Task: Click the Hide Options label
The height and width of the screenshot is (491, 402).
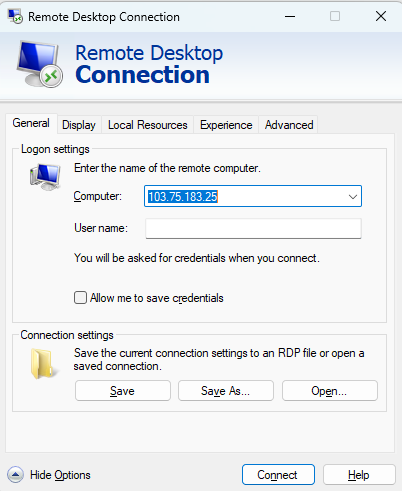Action: pyautogui.click(x=60, y=475)
